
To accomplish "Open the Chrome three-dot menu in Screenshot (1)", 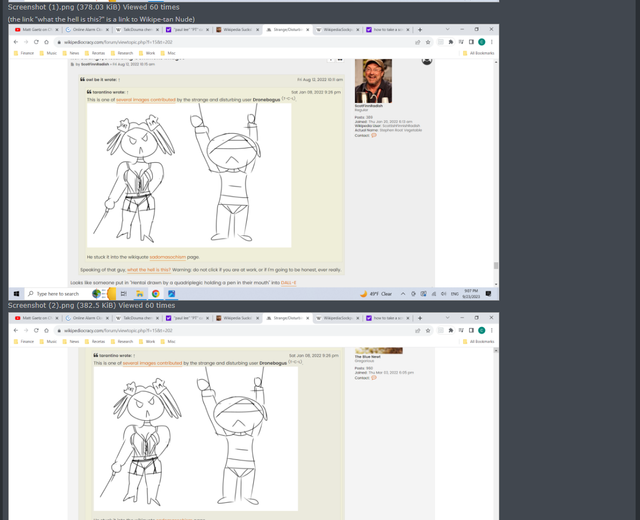I will pyautogui.click(x=492, y=42).
